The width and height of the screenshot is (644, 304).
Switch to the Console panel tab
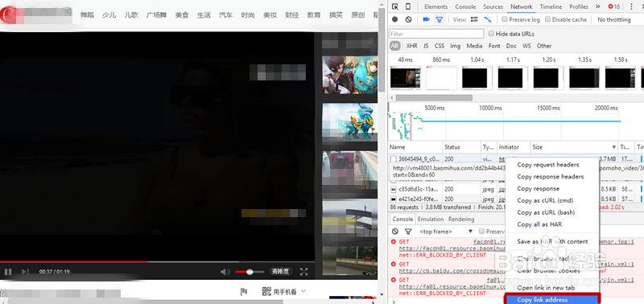click(465, 6)
